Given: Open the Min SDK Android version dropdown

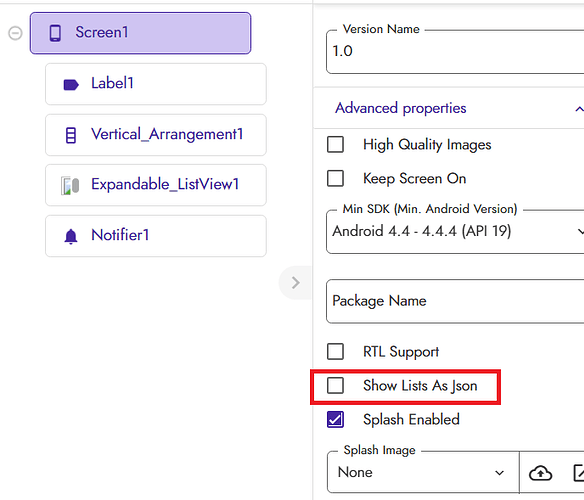Looking at the screenshot, I should click(455, 232).
